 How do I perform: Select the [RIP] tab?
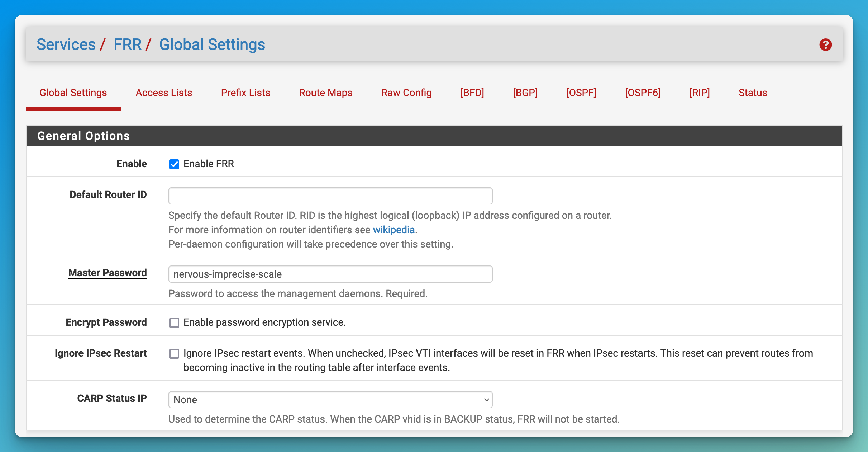(x=700, y=93)
